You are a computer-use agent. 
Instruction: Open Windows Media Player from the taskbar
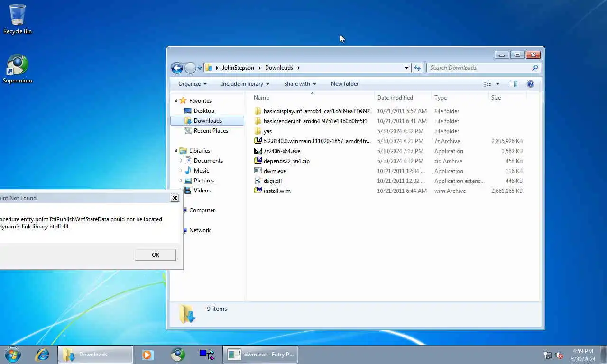click(147, 355)
